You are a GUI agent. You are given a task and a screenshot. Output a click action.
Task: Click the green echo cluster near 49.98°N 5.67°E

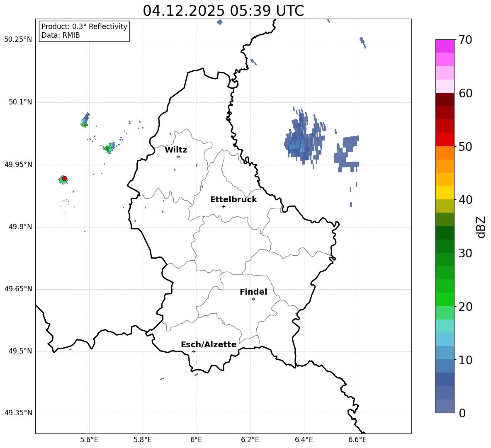coord(109,148)
